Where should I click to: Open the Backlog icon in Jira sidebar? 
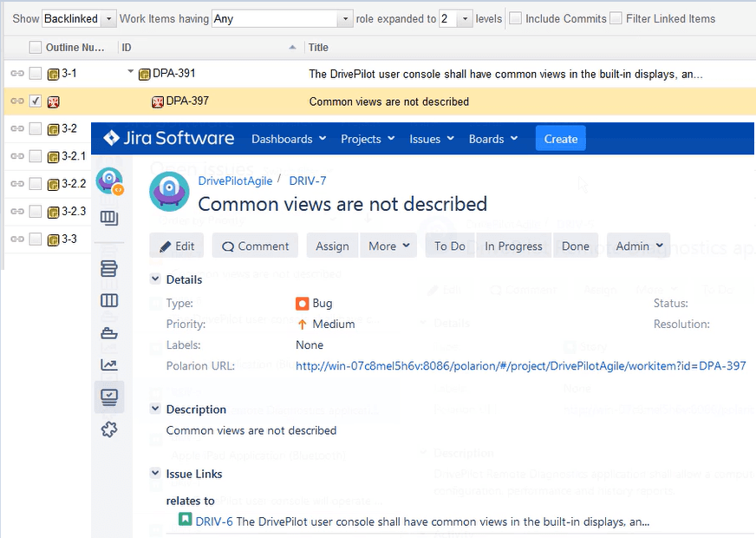pos(109,268)
